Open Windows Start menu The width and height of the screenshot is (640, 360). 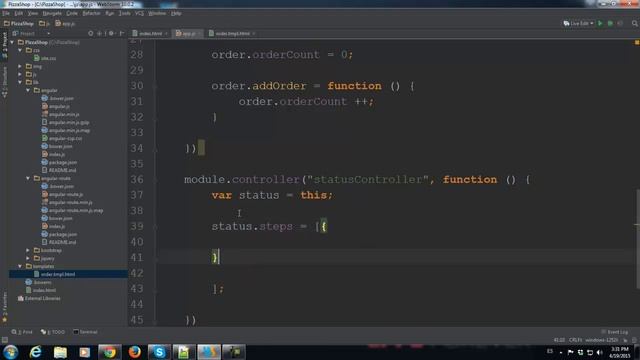coord(11,352)
